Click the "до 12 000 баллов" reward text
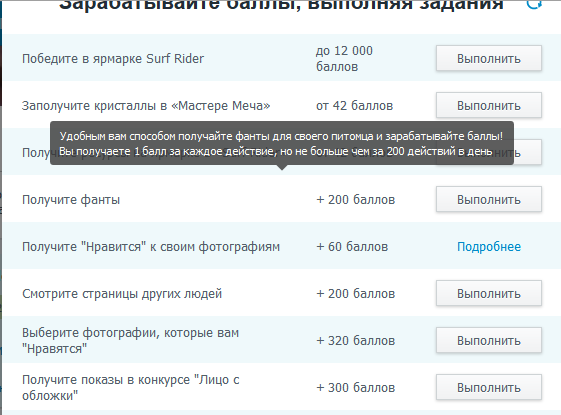The height and width of the screenshot is (415, 561). [x=344, y=58]
